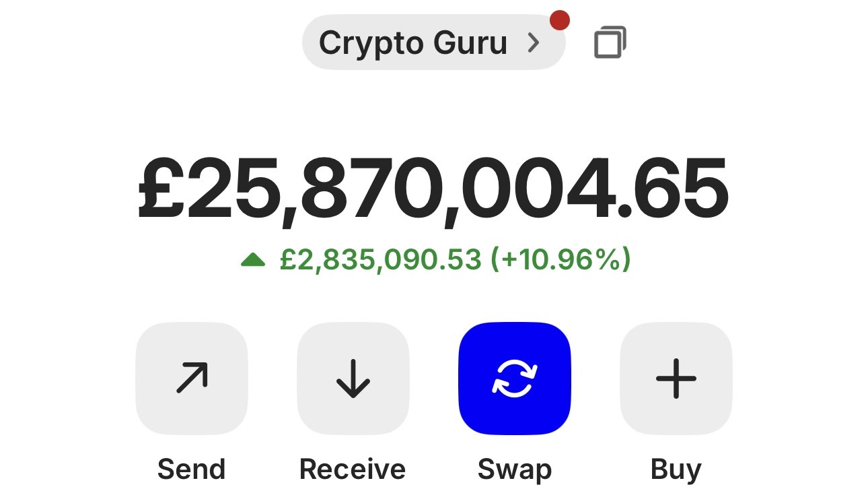This screenshot has width=868, height=489.
Task: Choose the Swap text label
Action: [515, 469]
